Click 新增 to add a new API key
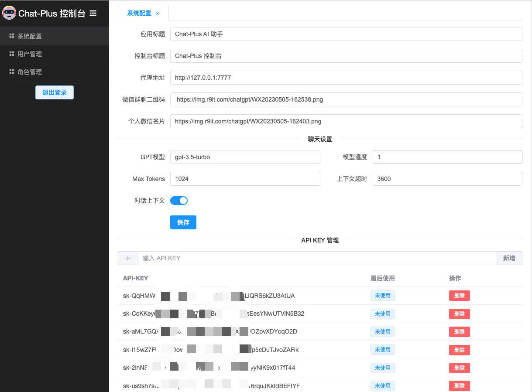 click(x=509, y=258)
